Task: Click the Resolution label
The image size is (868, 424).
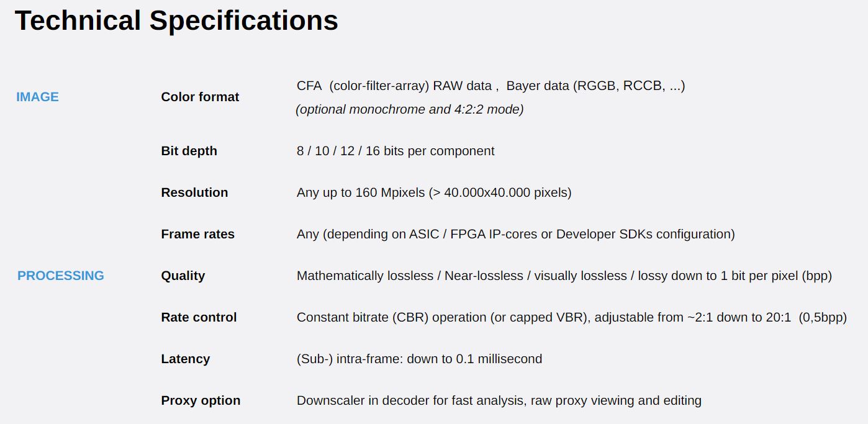Action: click(194, 192)
